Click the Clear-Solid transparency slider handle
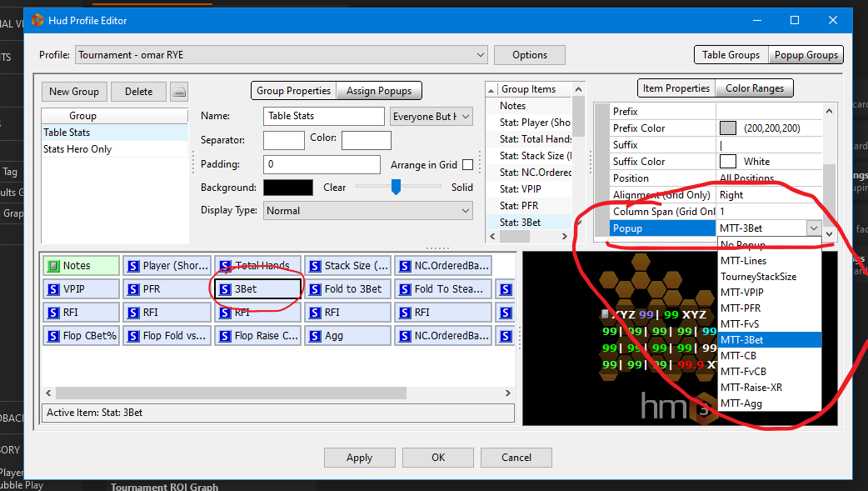The image size is (868, 491). (x=396, y=187)
